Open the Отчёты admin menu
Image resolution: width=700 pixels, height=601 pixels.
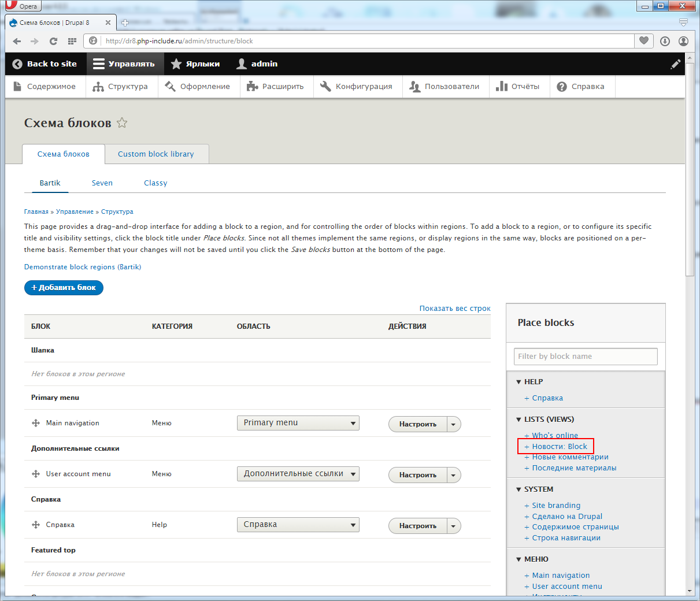[518, 87]
